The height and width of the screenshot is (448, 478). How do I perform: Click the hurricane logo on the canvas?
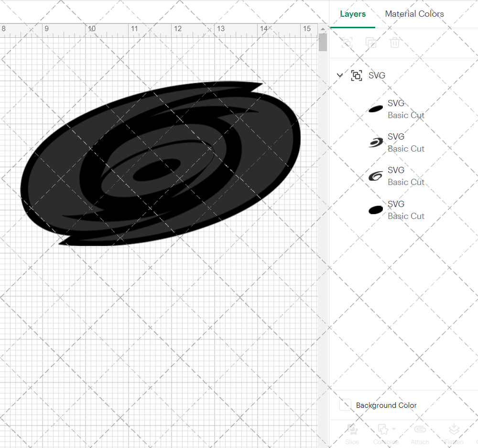pos(161,164)
